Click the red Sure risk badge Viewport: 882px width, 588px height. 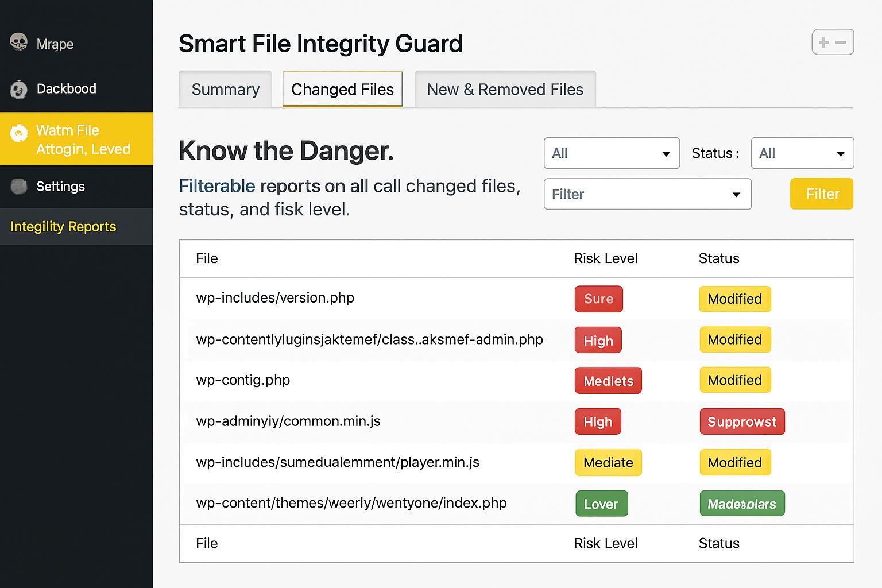(x=598, y=299)
